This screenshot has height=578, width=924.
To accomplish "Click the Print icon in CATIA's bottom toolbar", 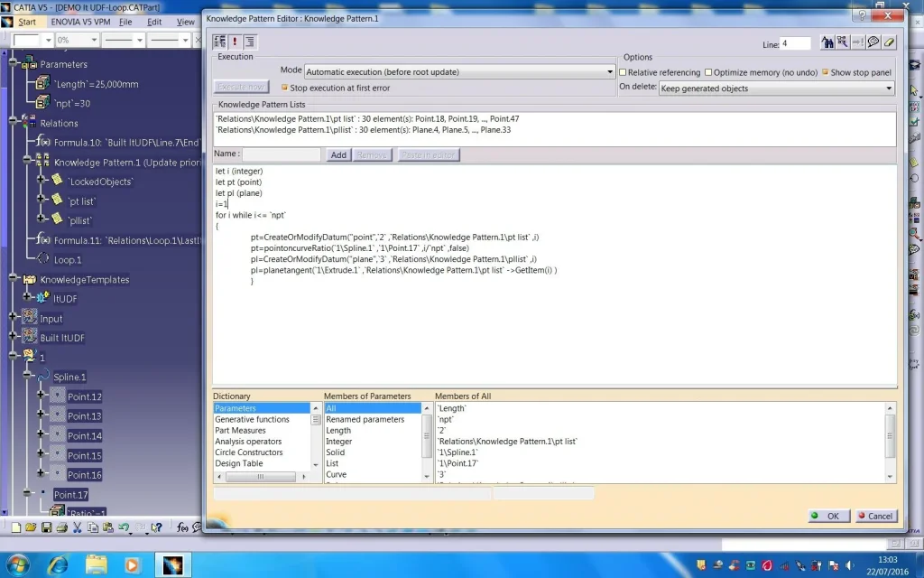I will click(x=62, y=527).
